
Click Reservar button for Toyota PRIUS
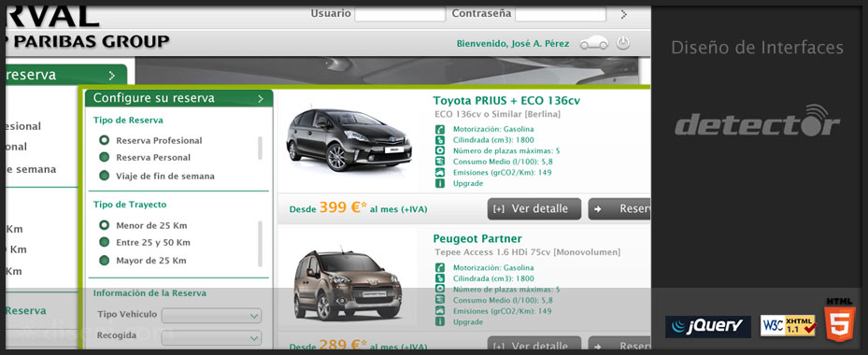tap(619, 208)
